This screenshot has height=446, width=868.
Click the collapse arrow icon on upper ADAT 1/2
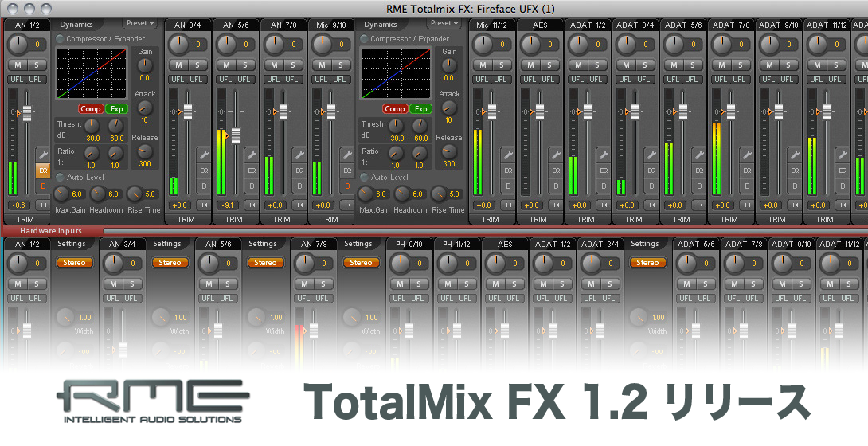[x=604, y=205]
